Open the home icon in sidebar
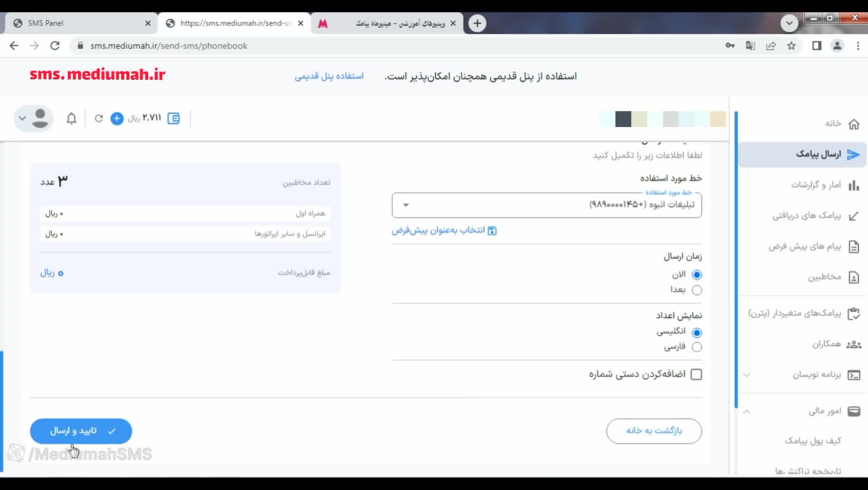 853,124
